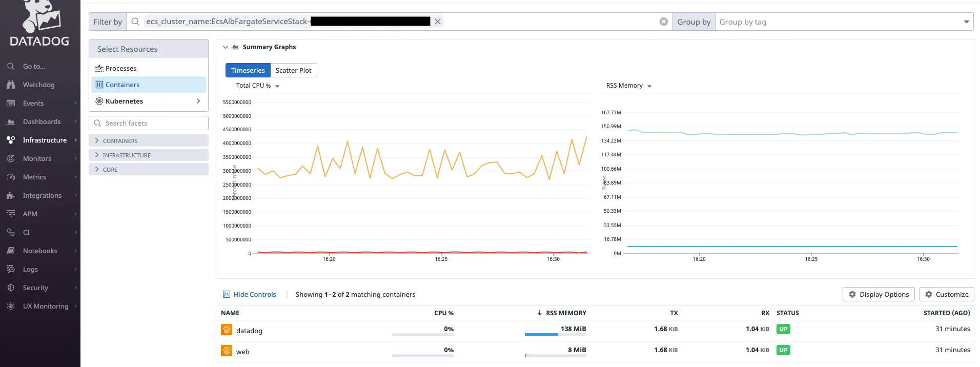Select Processes under Select Resources
This screenshot has height=367, width=980.
(121, 68)
